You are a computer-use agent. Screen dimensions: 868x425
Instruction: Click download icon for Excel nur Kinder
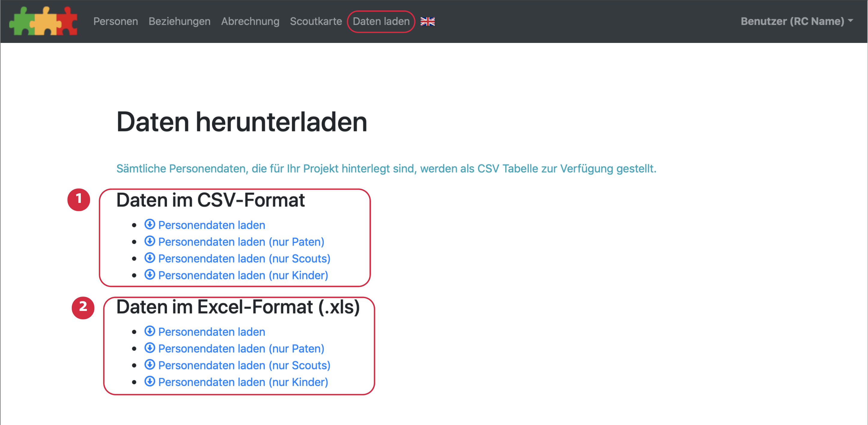tap(150, 381)
